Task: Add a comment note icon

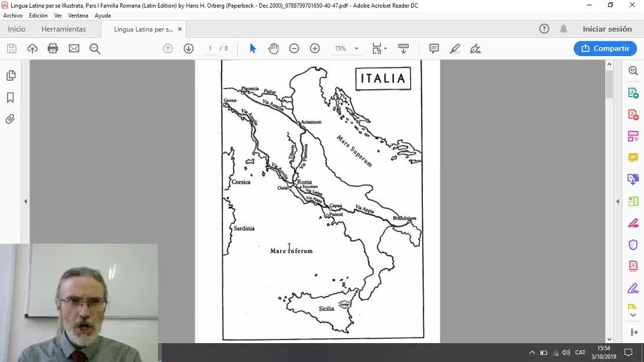Action: click(x=433, y=48)
